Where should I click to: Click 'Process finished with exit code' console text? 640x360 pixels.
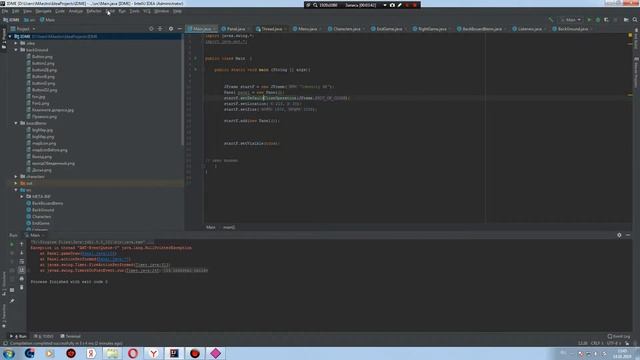[69, 282]
